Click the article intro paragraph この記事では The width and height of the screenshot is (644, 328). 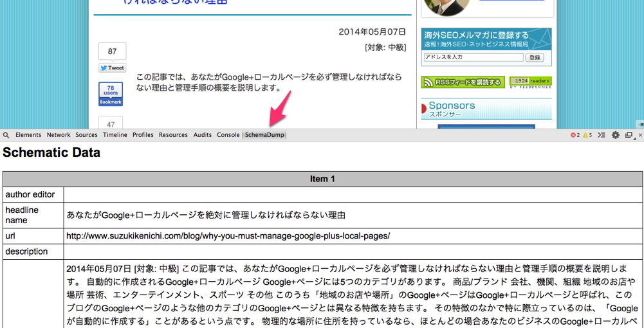point(269,82)
